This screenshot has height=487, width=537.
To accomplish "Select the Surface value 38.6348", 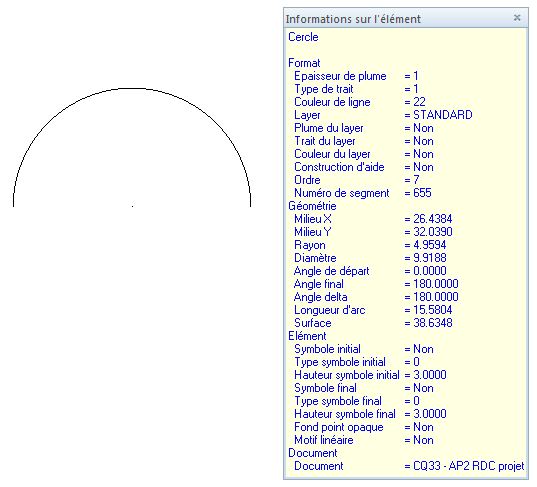I will point(433,323).
